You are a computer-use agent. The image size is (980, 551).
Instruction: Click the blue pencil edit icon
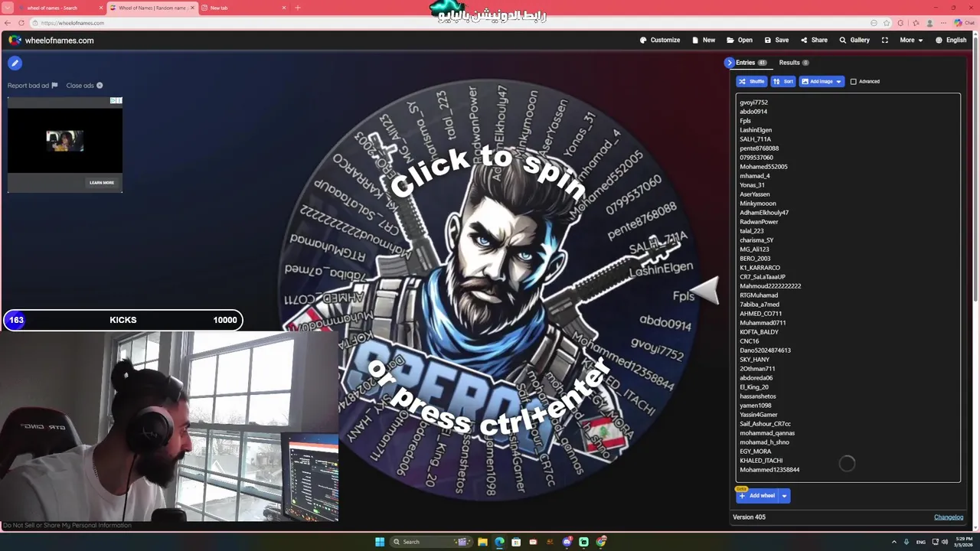click(x=15, y=63)
